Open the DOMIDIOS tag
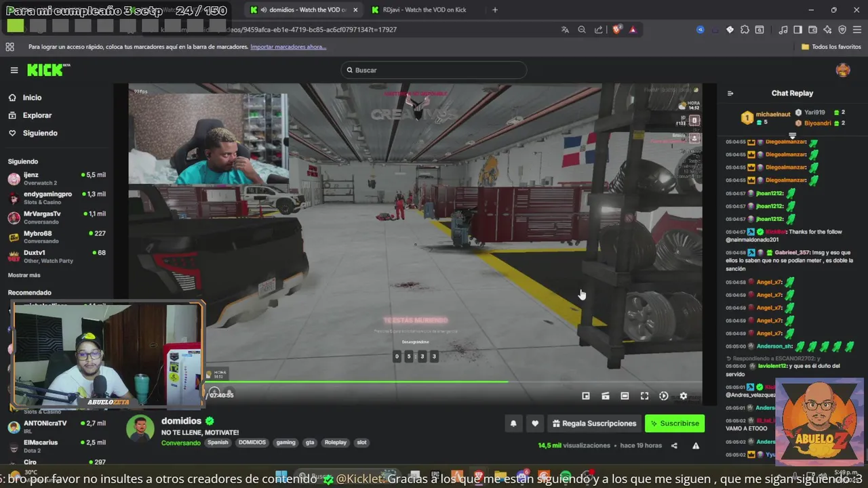This screenshot has width=868, height=488. 252,443
